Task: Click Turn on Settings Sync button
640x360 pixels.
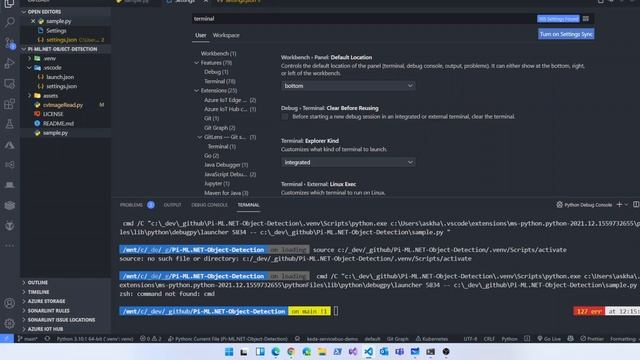Action: coord(566,34)
